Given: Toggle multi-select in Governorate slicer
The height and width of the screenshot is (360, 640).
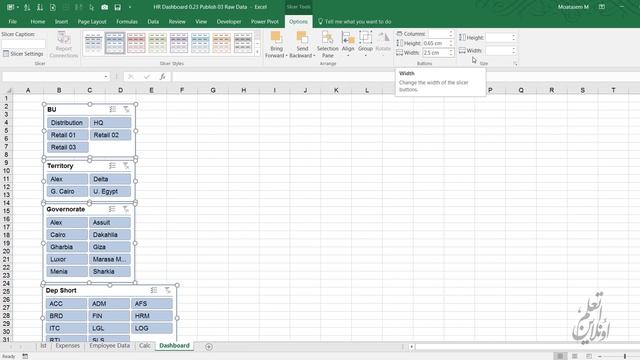Looking at the screenshot, I should 112,209.
